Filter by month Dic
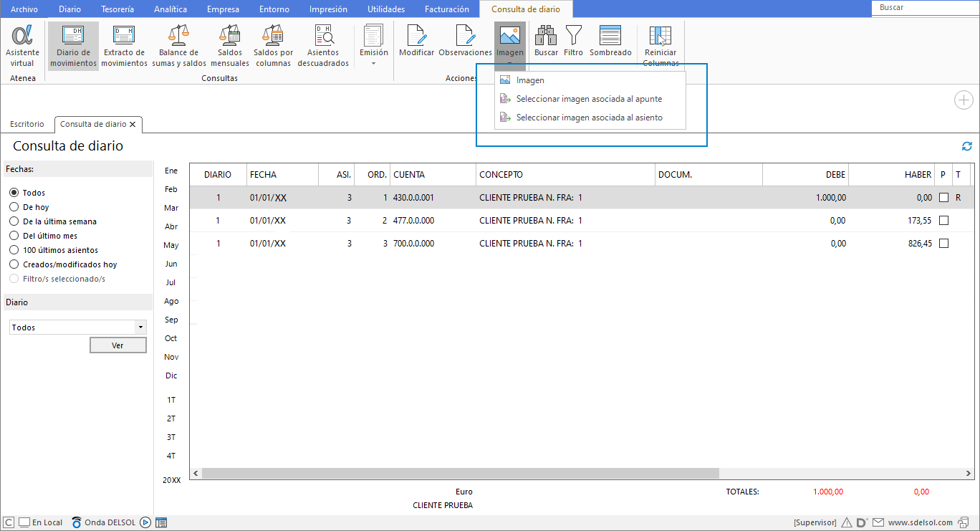 (x=171, y=375)
